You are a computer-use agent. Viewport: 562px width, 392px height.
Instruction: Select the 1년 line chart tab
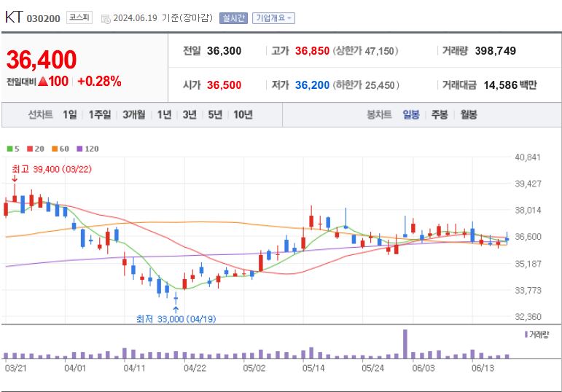coord(164,114)
